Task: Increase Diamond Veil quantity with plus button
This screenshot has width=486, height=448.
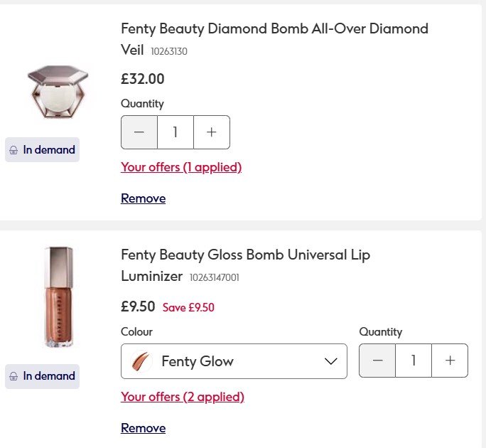Action: 211,132
